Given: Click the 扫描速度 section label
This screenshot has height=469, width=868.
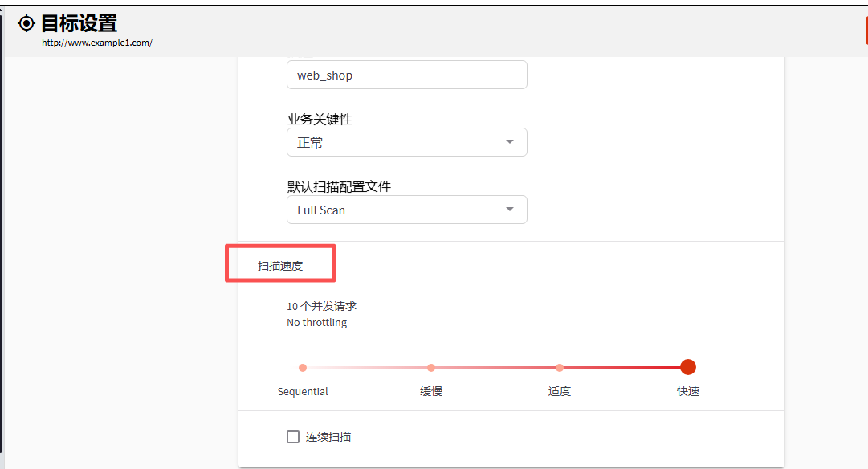Looking at the screenshot, I should (x=280, y=266).
